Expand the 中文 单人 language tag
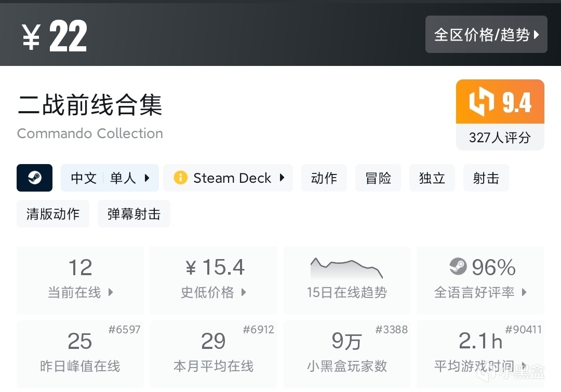The height and width of the screenshot is (392, 561). tap(110, 178)
